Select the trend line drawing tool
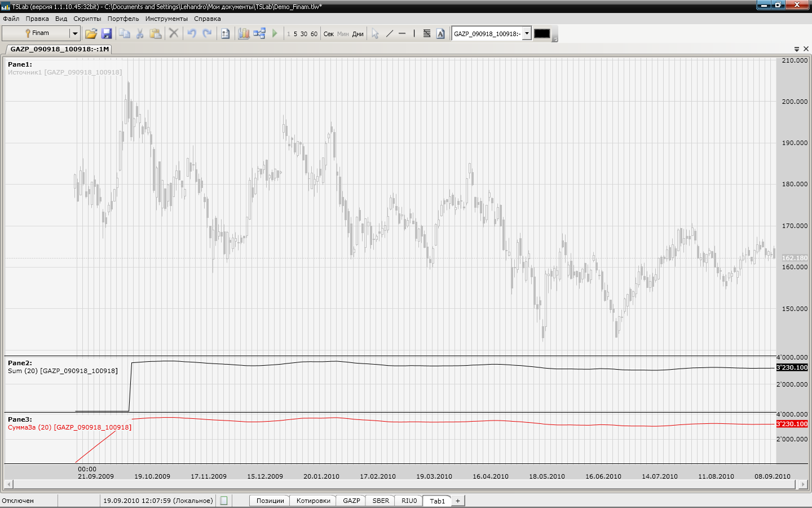The image size is (812, 508). tap(389, 34)
